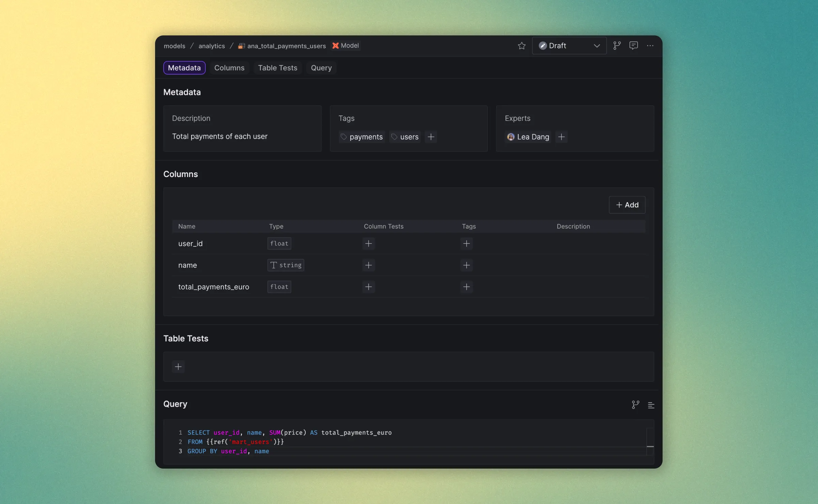Image resolution: width=818 pixels, height=504 pixels.
Task: Click the add Table Test plus icon
Action: pyautogui.click(x=178, y=366)
